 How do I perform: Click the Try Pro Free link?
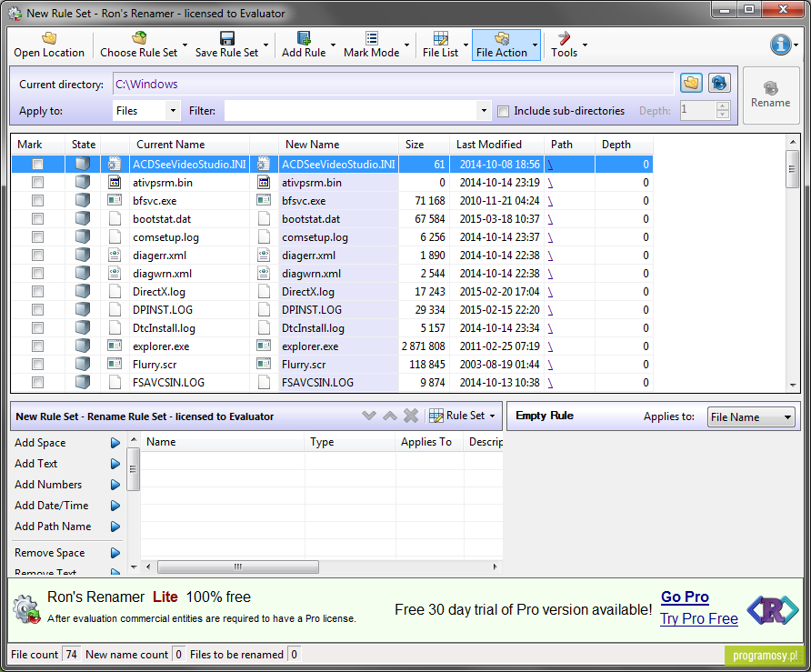699,618
